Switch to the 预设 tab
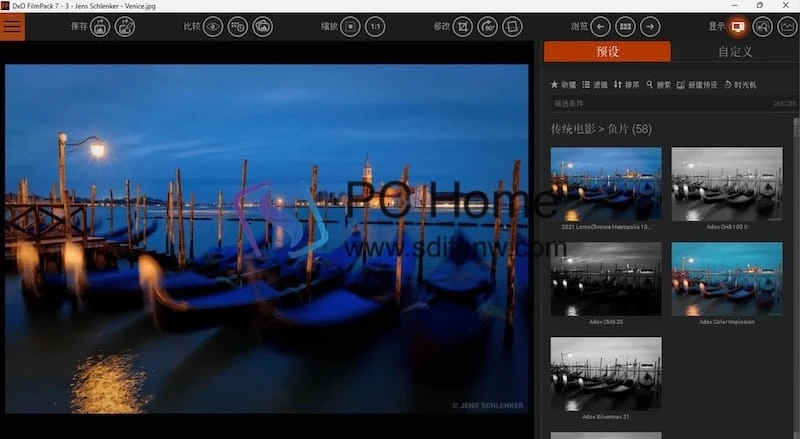This screenshot has width=800, height=439. [607, 52]
